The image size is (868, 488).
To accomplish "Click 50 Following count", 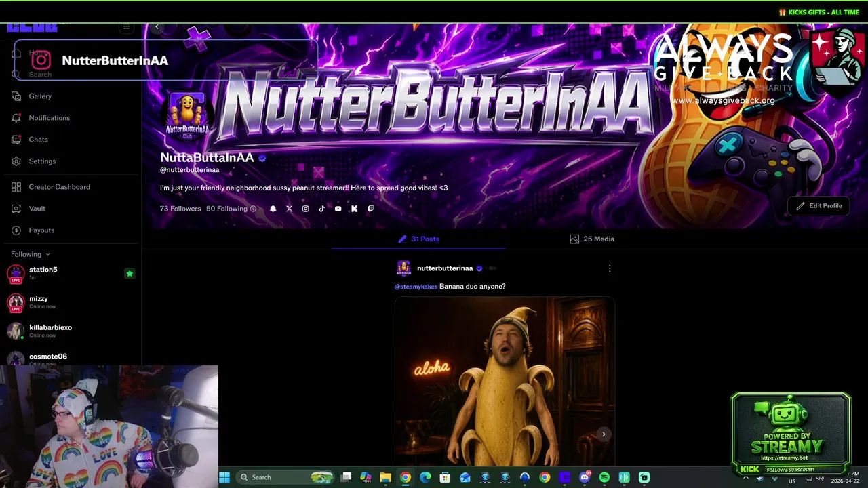I will [x=226, y=209].
